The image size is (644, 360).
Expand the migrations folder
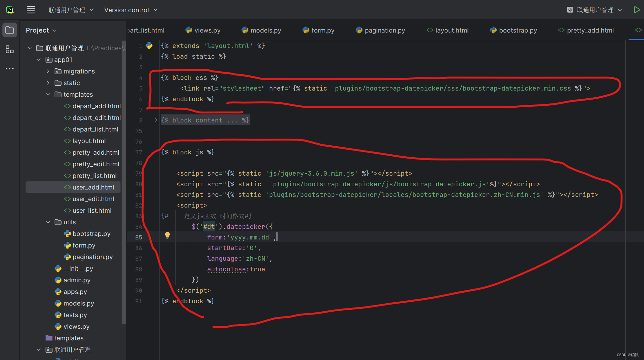tap(48, 71)
